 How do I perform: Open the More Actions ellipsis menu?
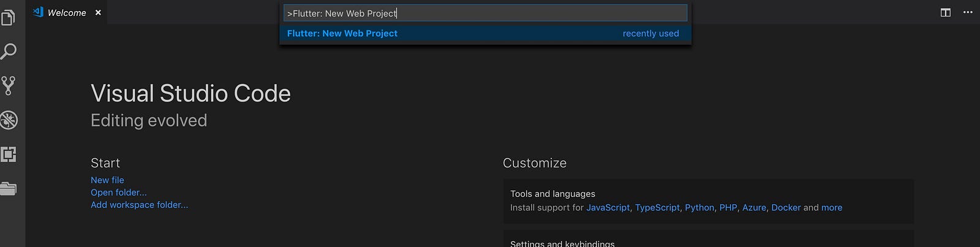pyautogui.click(x=968, y=12)
